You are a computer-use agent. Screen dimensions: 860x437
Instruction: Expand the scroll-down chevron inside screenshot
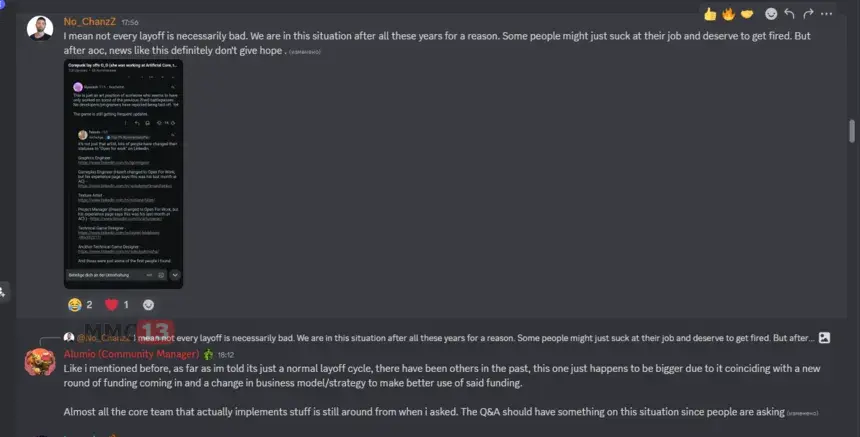coord(175,274)
